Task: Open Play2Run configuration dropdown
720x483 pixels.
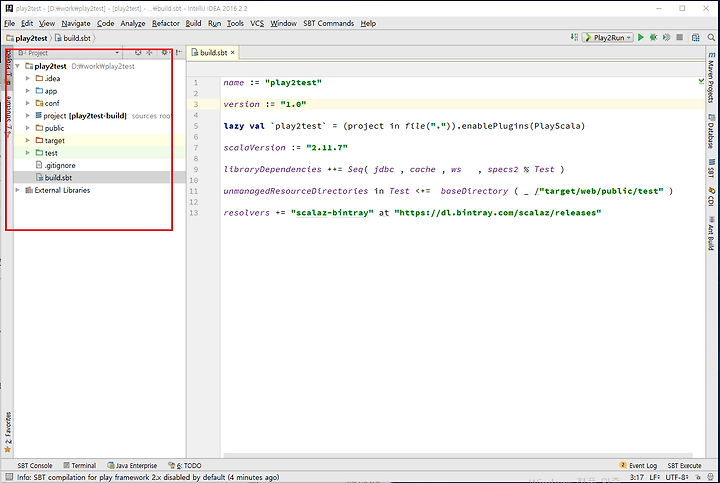Action: (608, 38)
